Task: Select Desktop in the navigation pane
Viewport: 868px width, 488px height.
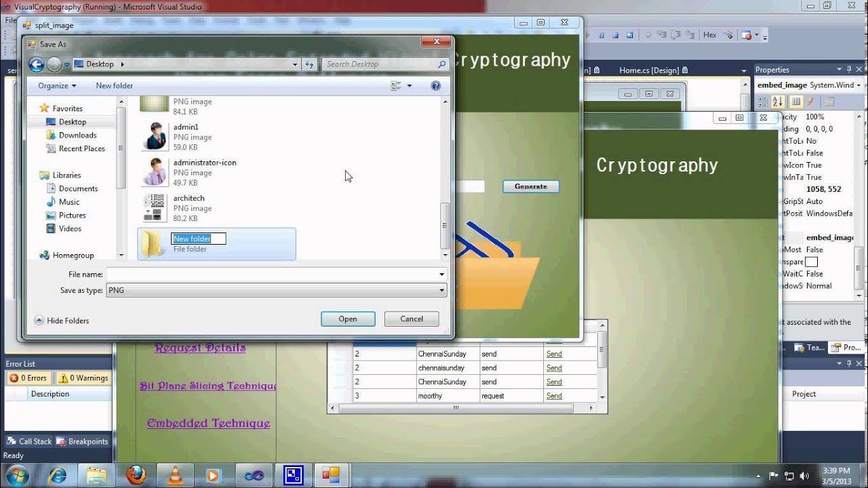Action: click(x=73, y=122)
